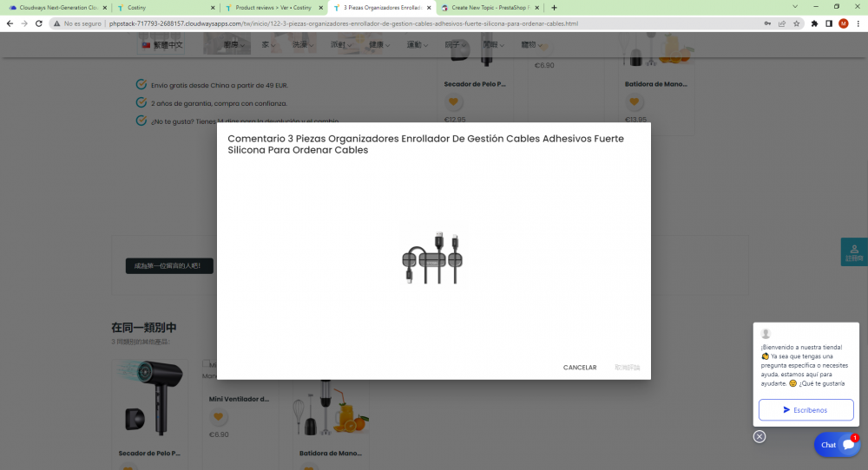Switch to the Costiny tab
This screenshot has height=470, width=868.
(x=164, y=8)
